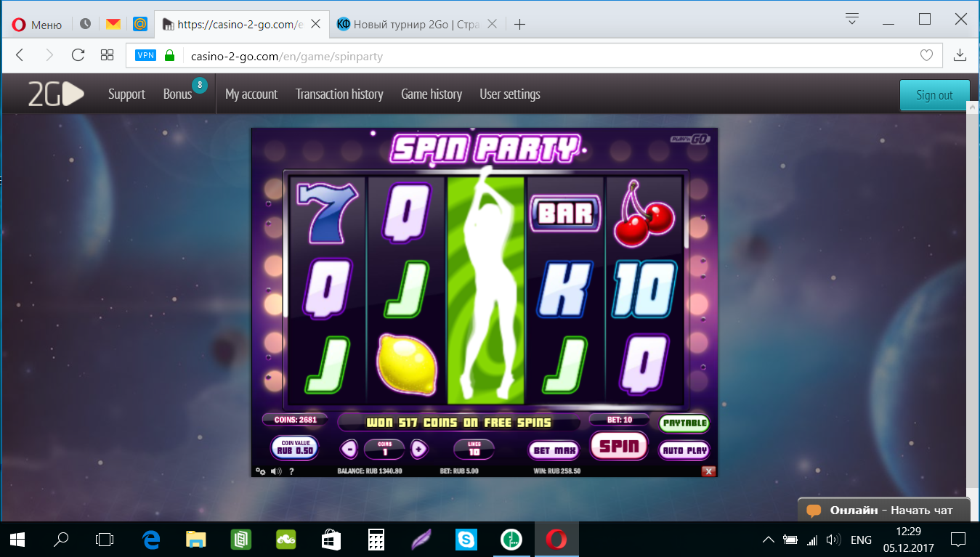The width and height of the screenshot is (980, 557).
Task: Open the PAYTABLE
Action: 684,423
